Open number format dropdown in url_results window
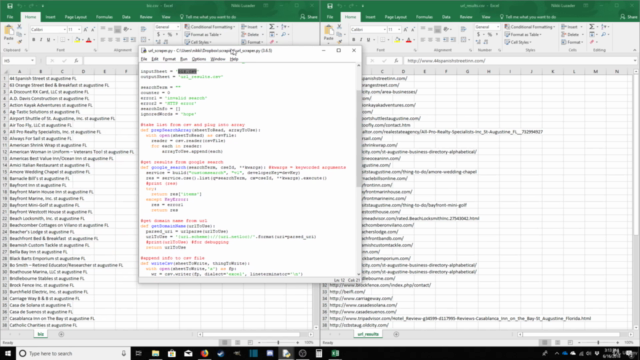This screenshot has width=640, height=360. 498,27
